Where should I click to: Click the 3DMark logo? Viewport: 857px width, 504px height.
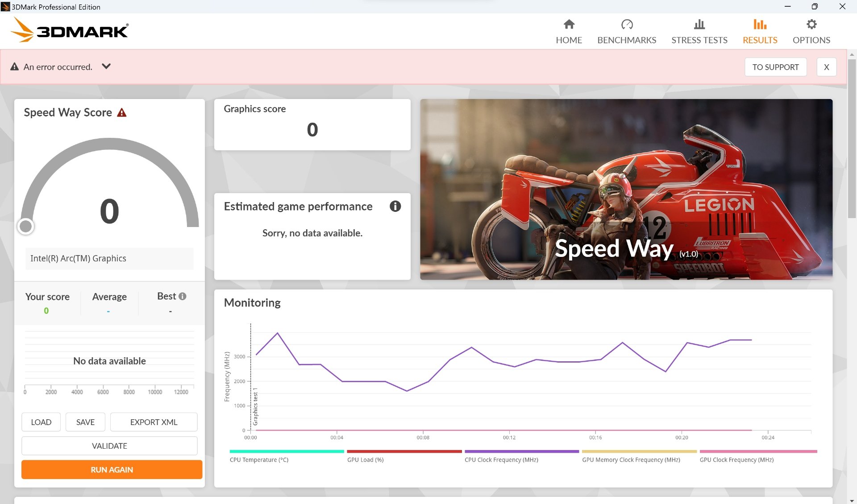(x=69, y=30)
